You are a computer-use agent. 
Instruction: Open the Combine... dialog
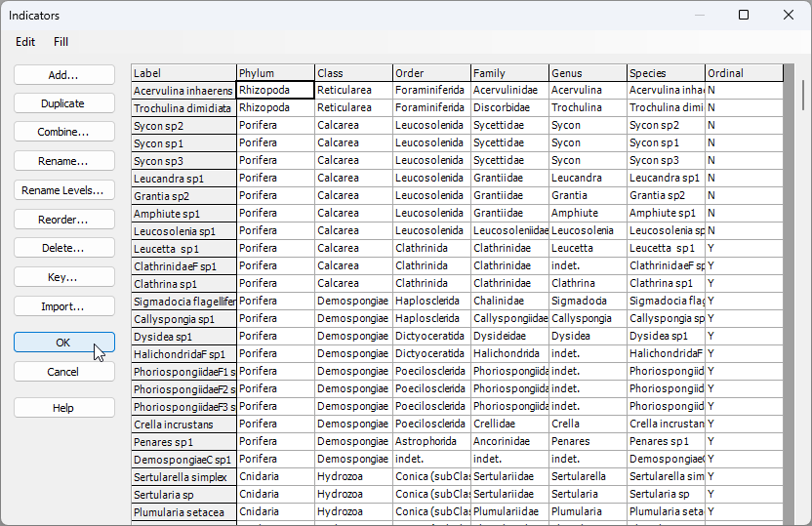click(63, 132)
